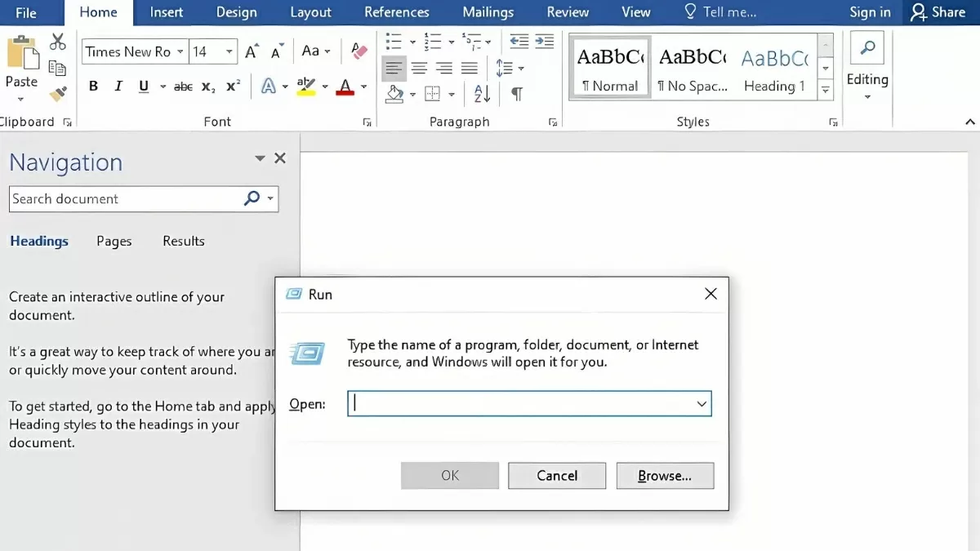
Task: Toggle bold formatting
Action: (93, 86)
